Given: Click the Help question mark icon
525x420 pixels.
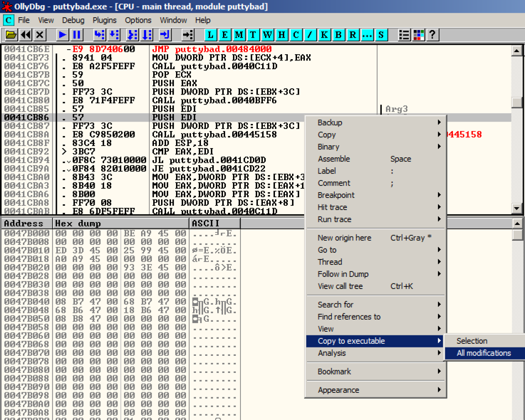Looking at the screenshot, I should tap(432, 35).
